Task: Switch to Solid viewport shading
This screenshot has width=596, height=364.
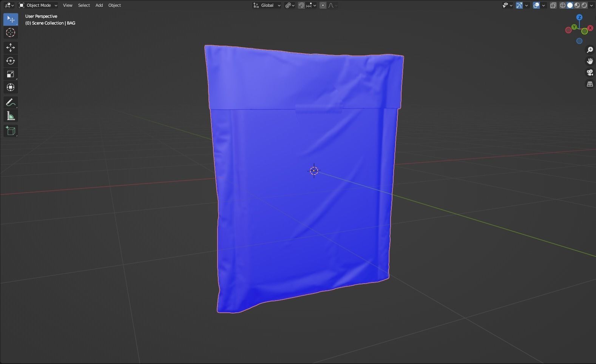Action: pos(570,5)
